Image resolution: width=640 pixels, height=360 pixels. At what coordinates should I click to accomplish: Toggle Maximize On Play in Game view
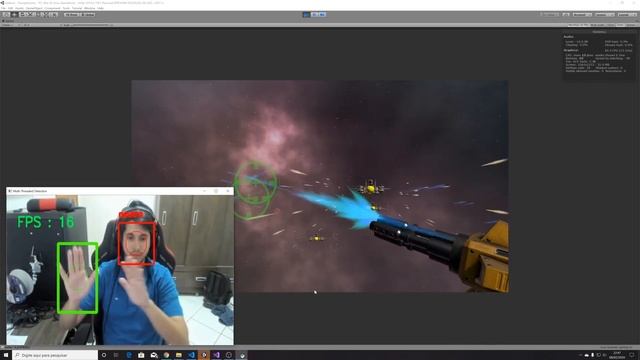click(x=578, y=25)
